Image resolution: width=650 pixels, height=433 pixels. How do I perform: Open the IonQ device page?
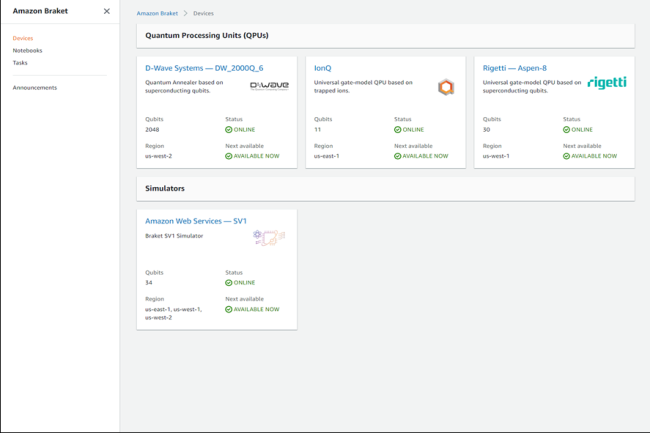(323, 68)
